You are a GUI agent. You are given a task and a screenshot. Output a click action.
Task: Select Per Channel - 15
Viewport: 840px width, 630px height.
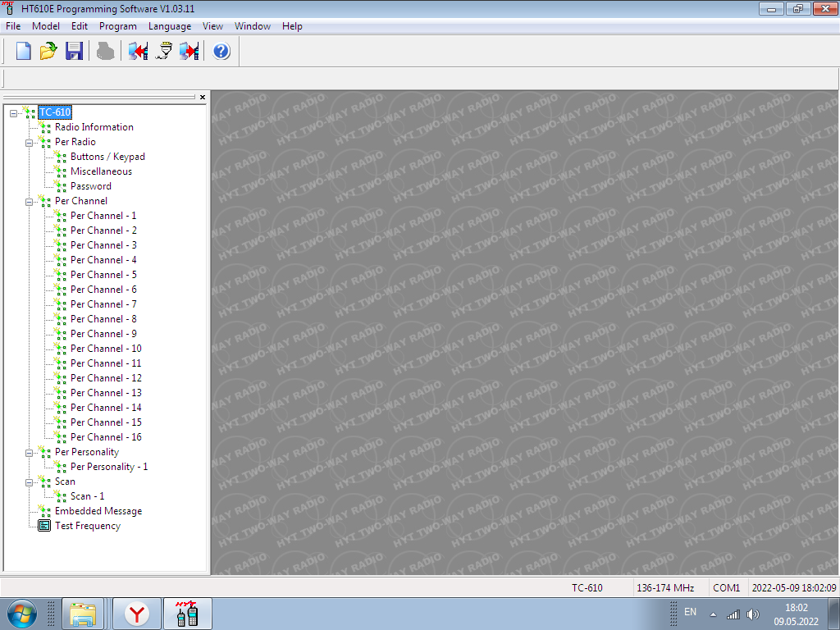(106, 422)
